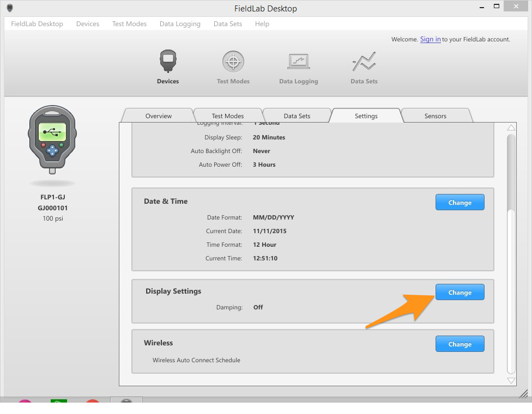The image size is (532, 414).
Task: Change the Date & Time settings
Action: (x=460, y=202)
